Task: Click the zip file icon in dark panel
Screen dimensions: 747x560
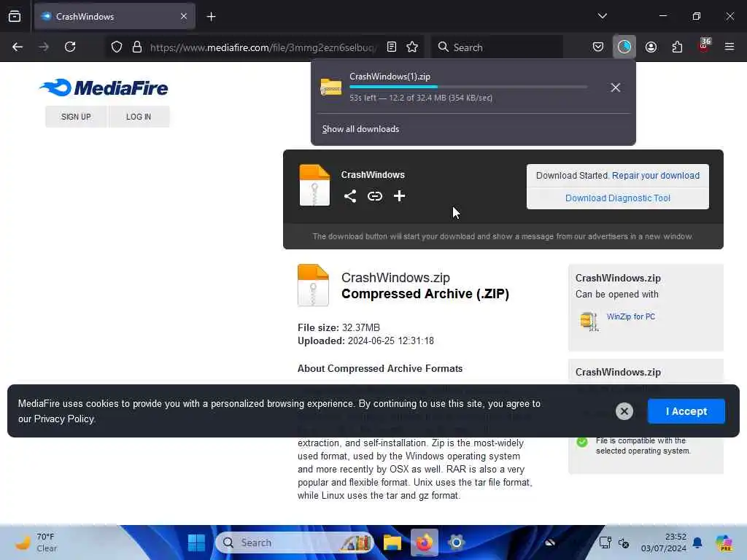Action: pos(314,185)
